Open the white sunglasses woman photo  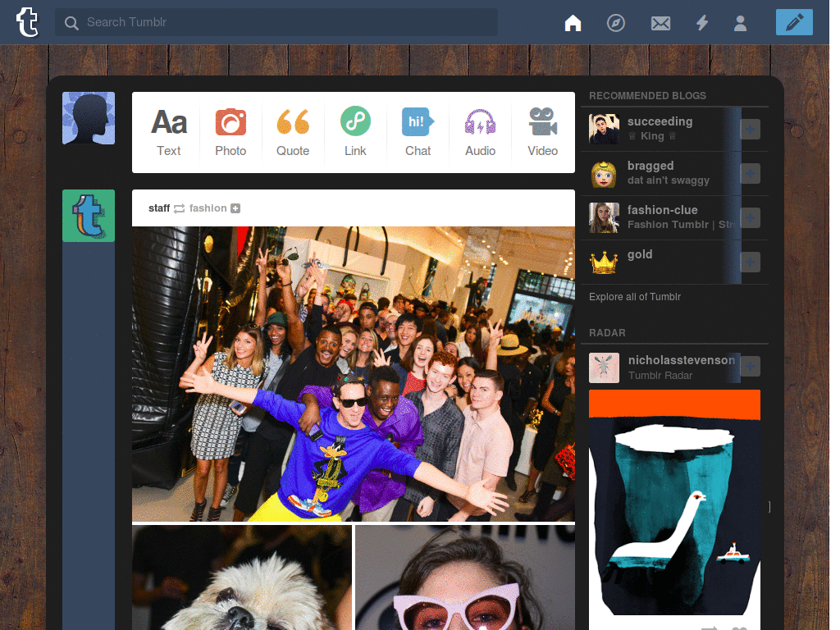[465, 577]
